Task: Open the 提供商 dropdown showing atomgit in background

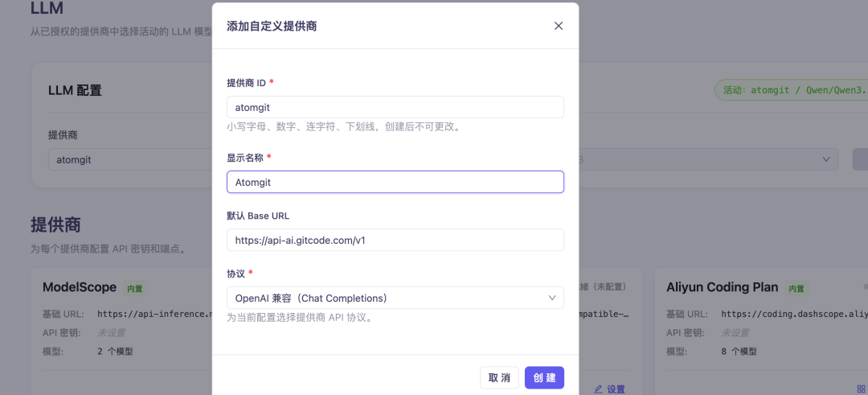Action: (130, 160)
